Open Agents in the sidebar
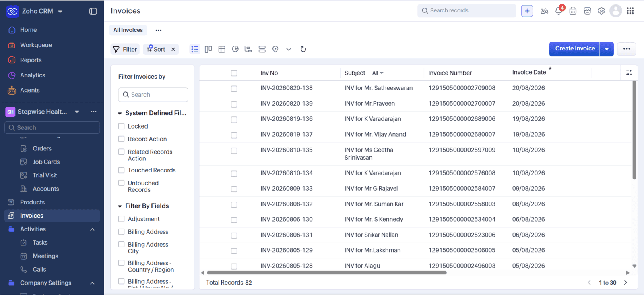644x295 pixels. (x=30, y=90)
